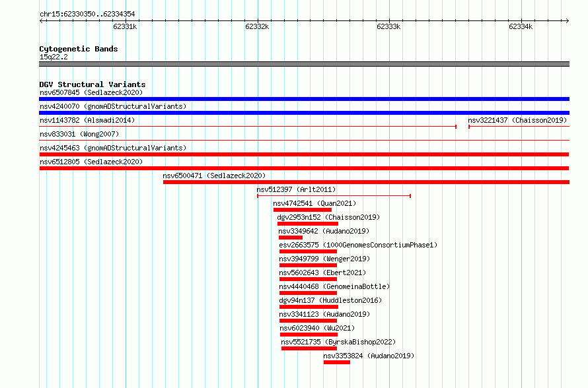Click the red bar under nsv5521735
The width and height of the screenshot is (588, 388).
point(309,348)
